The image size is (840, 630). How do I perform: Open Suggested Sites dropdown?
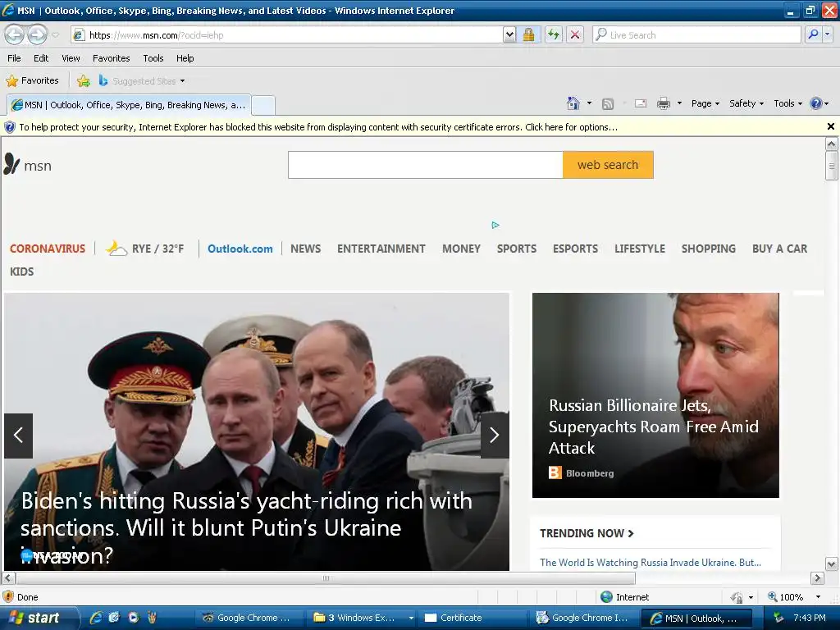pos(142,81)
